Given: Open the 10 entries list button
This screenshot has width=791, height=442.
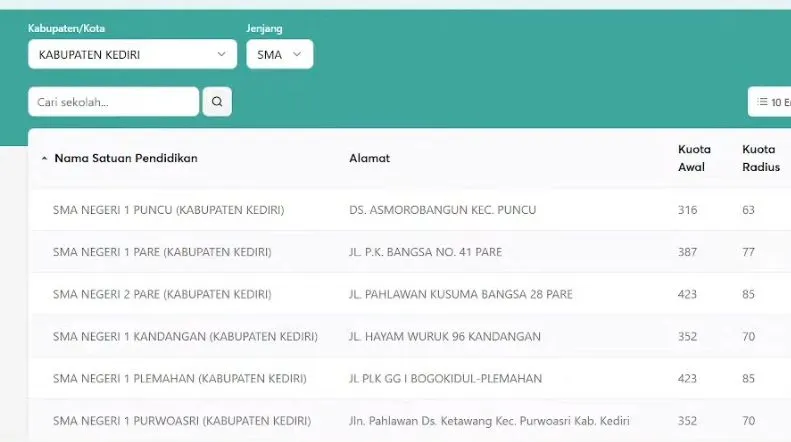Looking at the screenshot, I should click(770, 102).
